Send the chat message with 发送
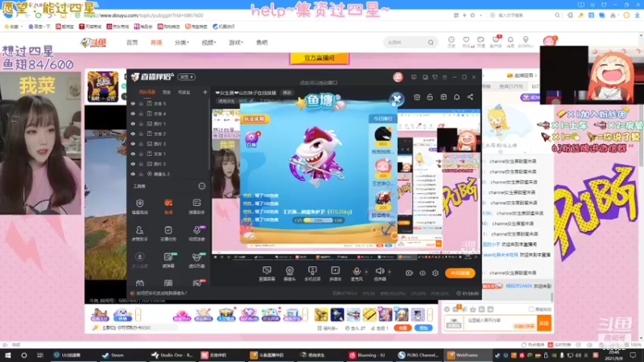 pyautogui.click(x=544, y=323)
